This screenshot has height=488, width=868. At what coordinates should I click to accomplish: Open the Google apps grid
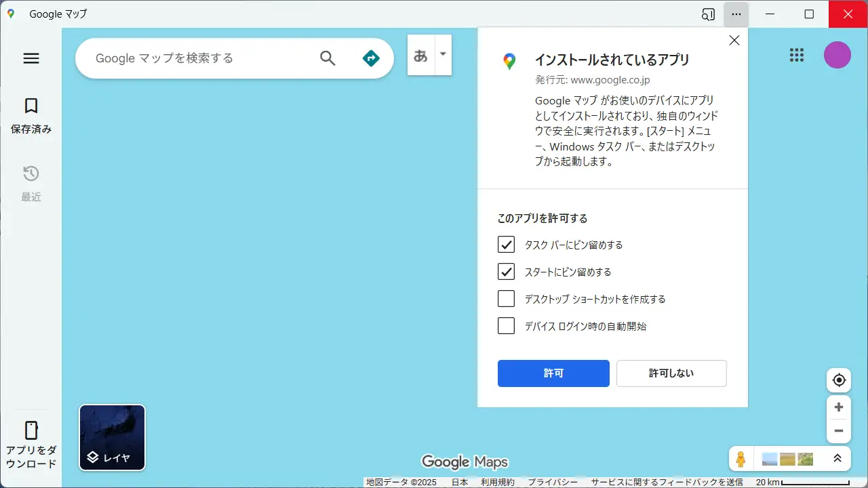[797, 56]
